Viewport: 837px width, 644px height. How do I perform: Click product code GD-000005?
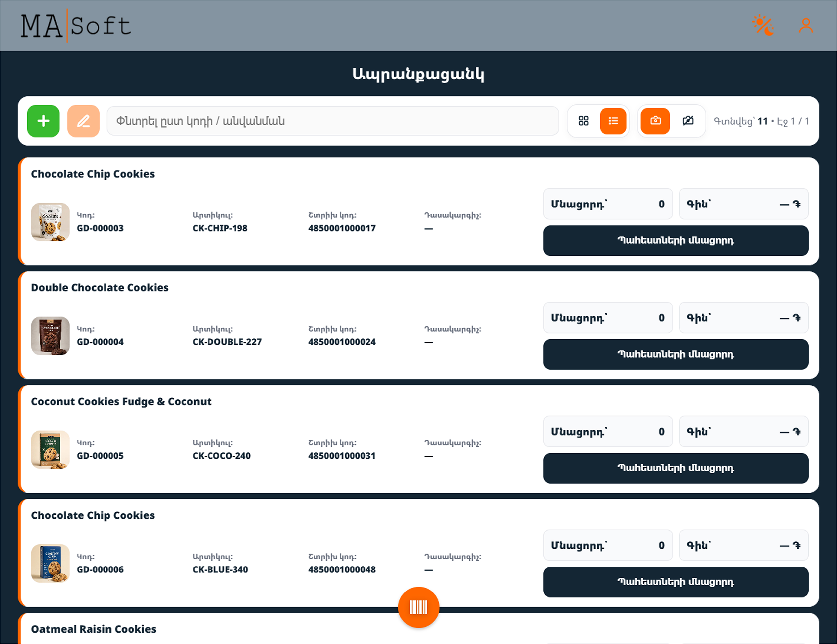tap(100, 456)
